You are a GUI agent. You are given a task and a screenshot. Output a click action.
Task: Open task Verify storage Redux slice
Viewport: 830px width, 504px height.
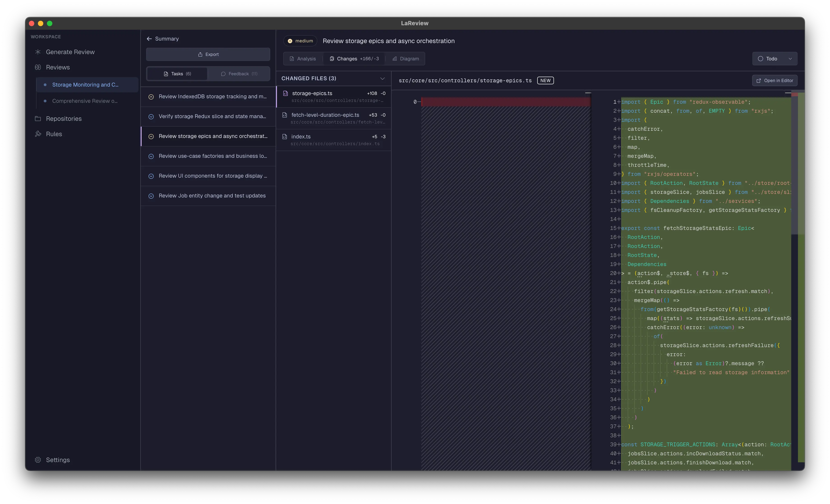(x=208, y=117)
